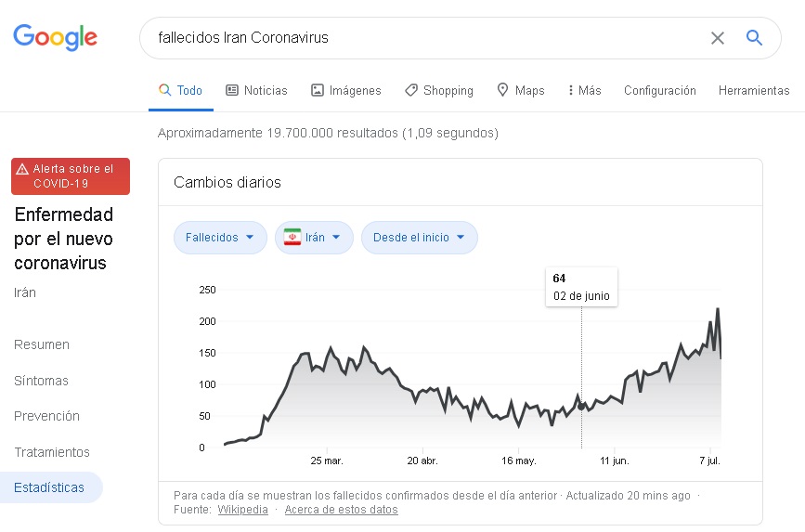Switch to the Todo tab
This screenshot has height=532, width=805.
click(180, 90)
